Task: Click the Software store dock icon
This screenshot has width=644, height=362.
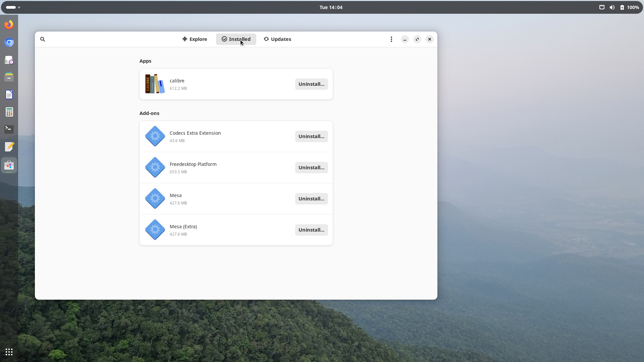Action: click(x=9, y=165)
